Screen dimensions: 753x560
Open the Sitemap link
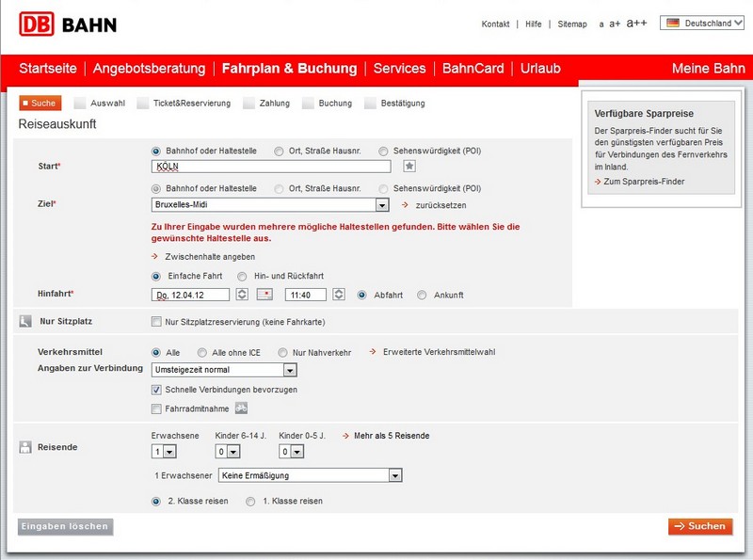[572, 24]
